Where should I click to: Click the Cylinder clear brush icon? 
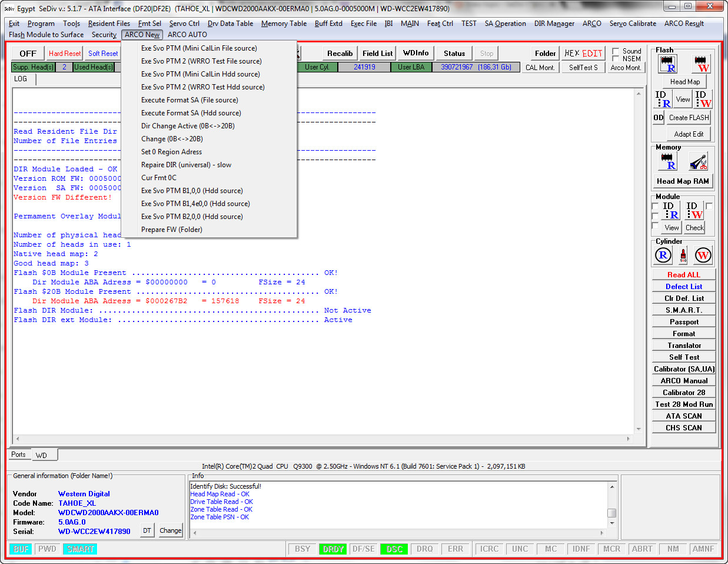click(x=683, y=256)
